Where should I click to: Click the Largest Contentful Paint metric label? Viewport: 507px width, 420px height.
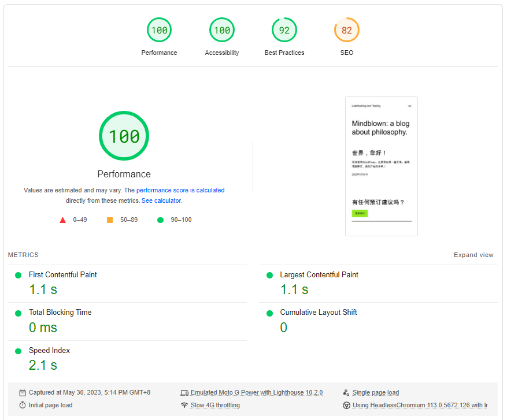click(319, 274)
